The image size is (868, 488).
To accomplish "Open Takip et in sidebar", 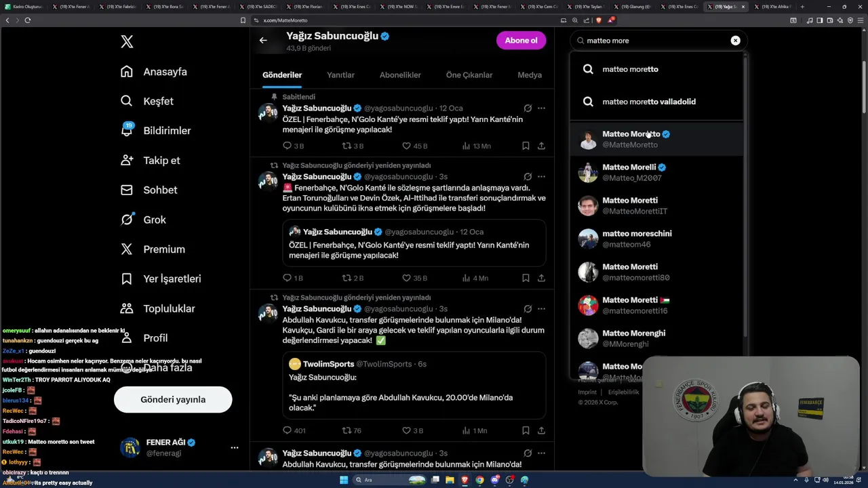I will (x=150, y=161).
